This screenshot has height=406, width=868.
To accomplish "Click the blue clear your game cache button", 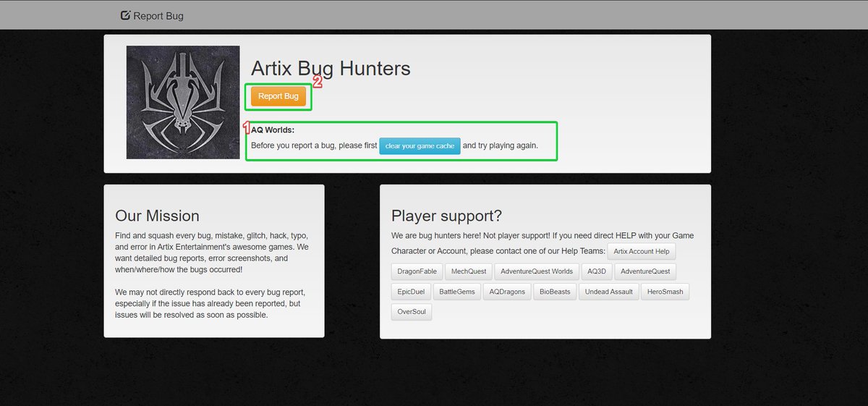I will pos(420,145).
